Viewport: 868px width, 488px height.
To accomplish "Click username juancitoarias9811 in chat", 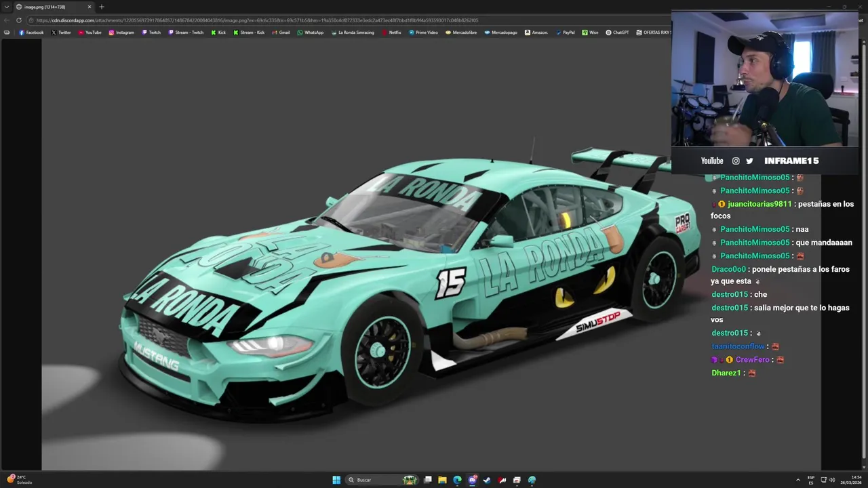I will [759, 204].
